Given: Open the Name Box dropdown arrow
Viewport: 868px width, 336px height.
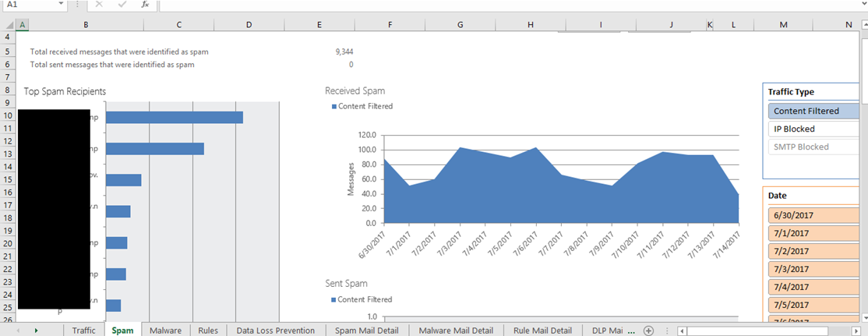Looking at the screenshot, I should (x=61, y=5).
